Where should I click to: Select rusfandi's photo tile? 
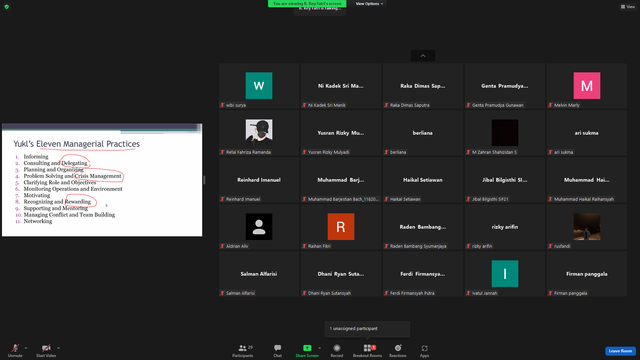[587, 227]
